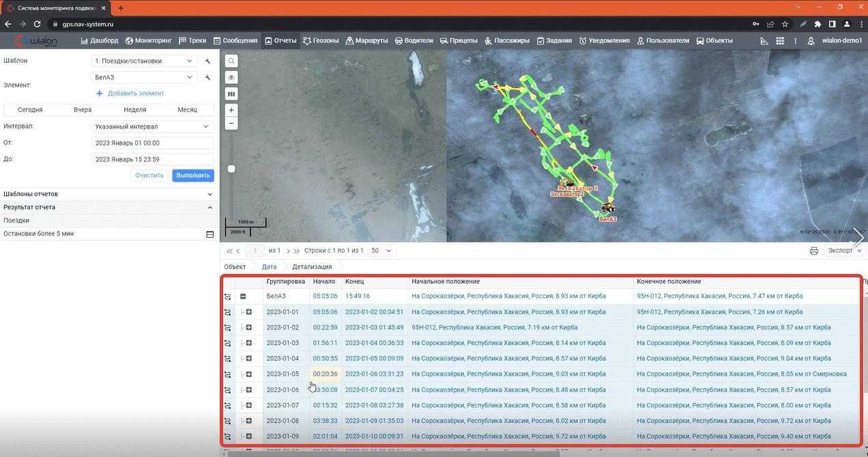The width and height of the screenshot is (868, 457).
Task: Open the Водители tab
Action: coord(414,41)
